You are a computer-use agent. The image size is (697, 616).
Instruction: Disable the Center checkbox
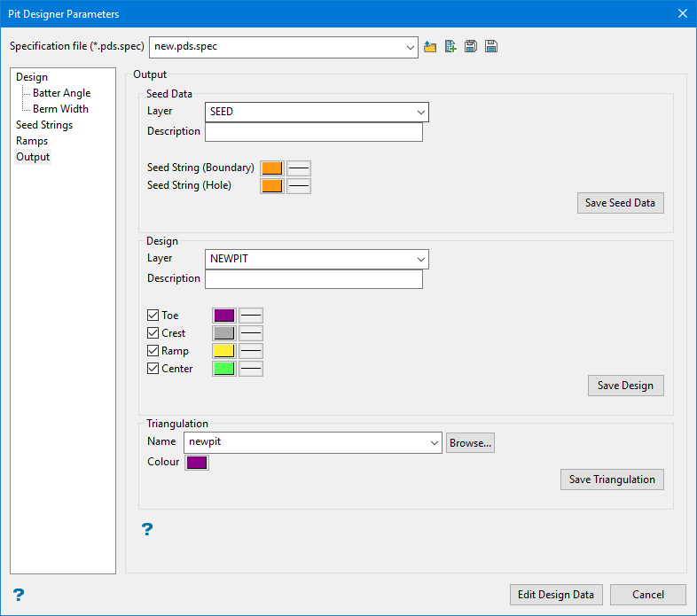[153, 369]
